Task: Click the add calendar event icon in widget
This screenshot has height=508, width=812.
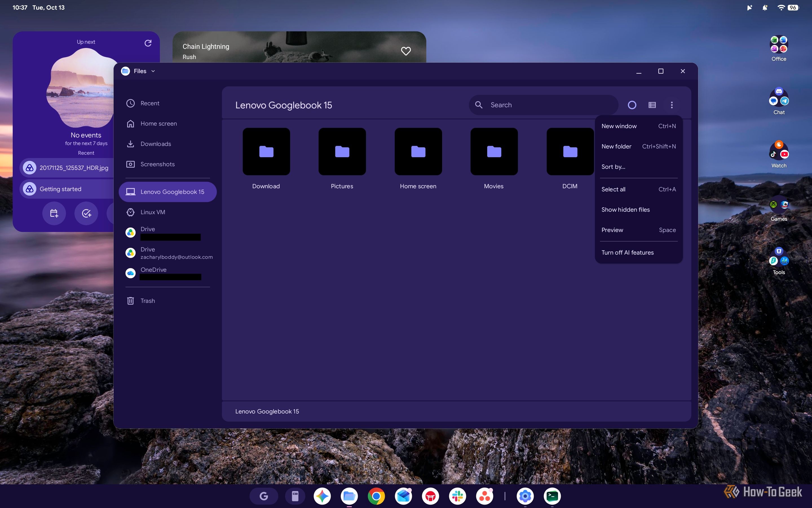Action: [x=54, y=213]
